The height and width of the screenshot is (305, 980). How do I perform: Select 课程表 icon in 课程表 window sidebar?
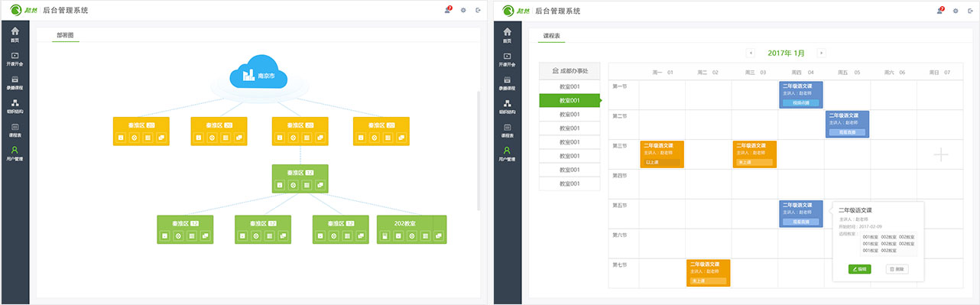507,128
